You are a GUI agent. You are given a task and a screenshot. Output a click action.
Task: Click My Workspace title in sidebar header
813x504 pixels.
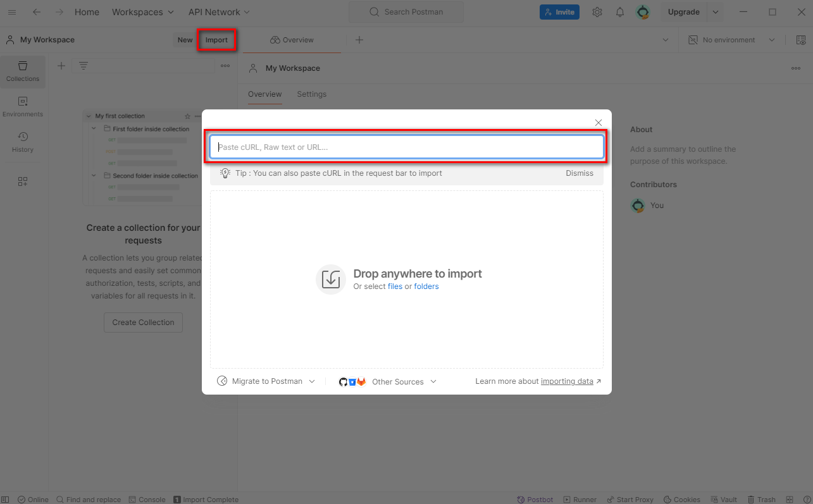pyautogui.click(x=47, y=40)
